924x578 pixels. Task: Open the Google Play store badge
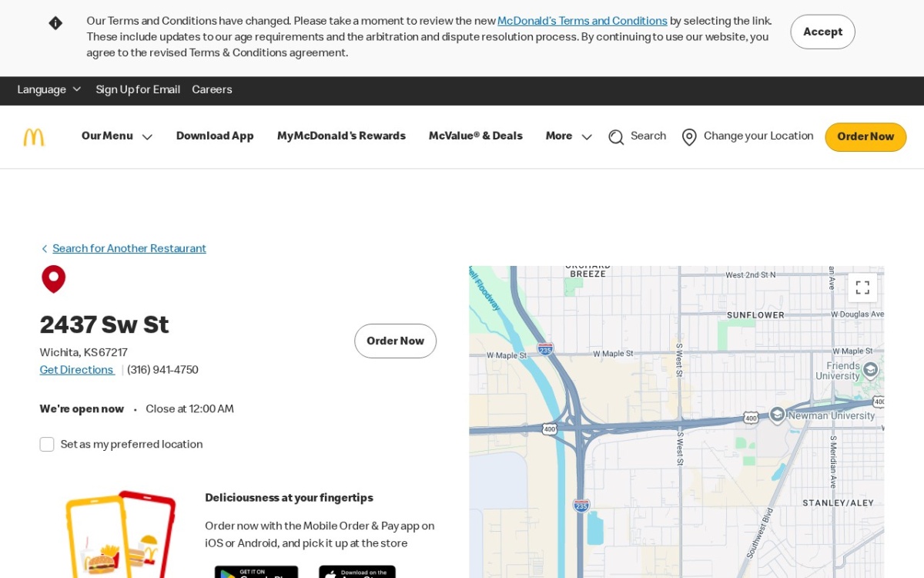pos(256,572)
